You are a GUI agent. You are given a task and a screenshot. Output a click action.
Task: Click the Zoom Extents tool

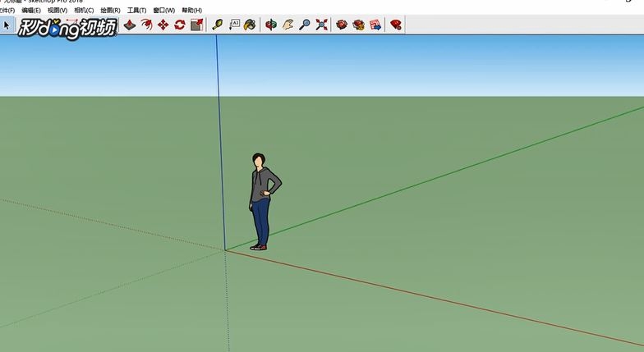click(322, 25)
